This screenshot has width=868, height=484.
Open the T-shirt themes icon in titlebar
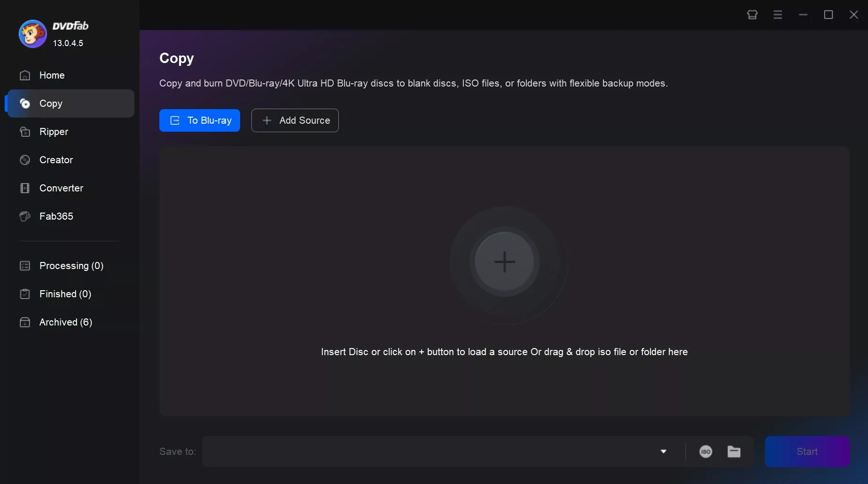(752, 15)
